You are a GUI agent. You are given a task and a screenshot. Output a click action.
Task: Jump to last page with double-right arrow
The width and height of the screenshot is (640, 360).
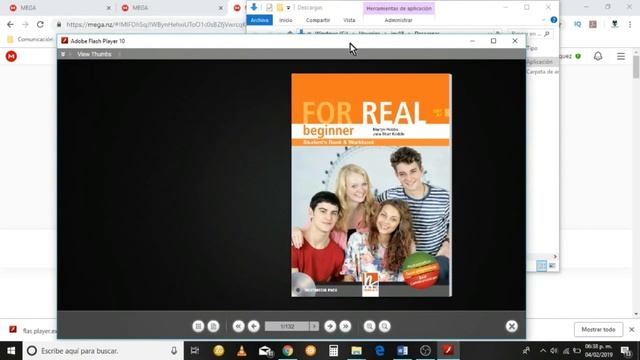click(x=345, y=326)
